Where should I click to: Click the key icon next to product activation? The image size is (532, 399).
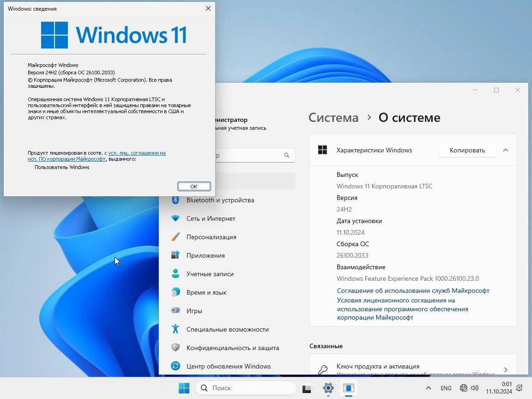(323, 369)
